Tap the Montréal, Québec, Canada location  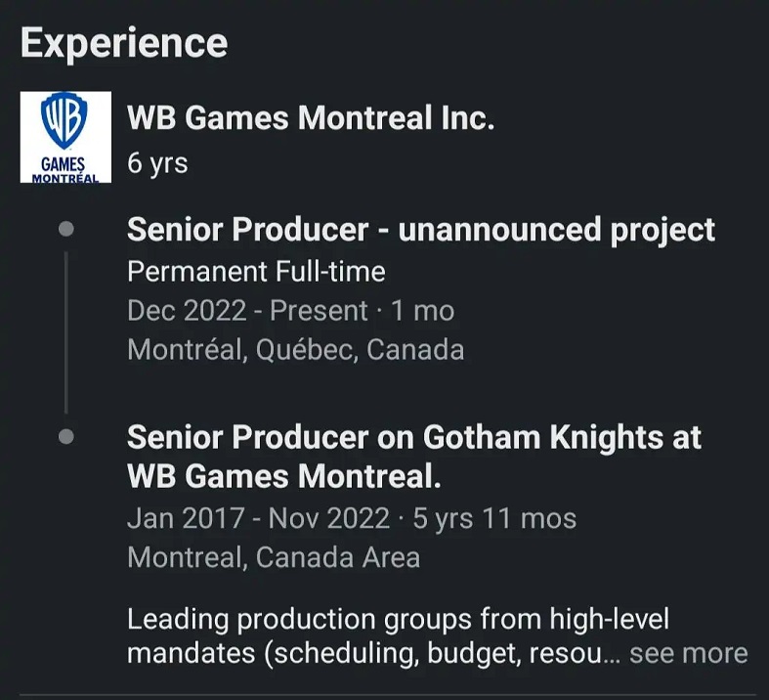[x=295, y=350]
